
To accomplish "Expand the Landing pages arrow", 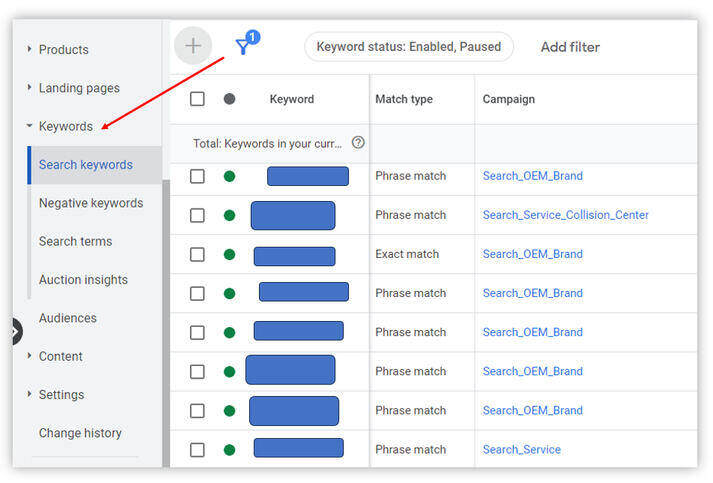I will point(29,87).
